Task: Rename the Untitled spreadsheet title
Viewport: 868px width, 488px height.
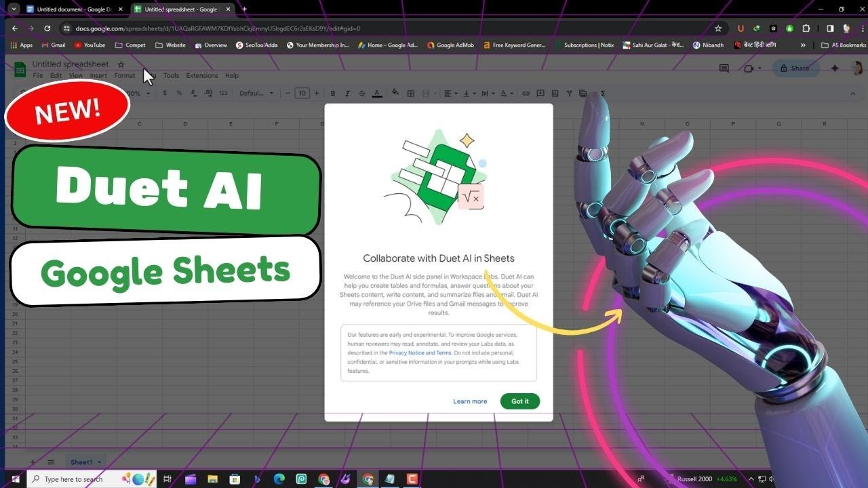Action: pyautogui.click(x=71, y=64)
